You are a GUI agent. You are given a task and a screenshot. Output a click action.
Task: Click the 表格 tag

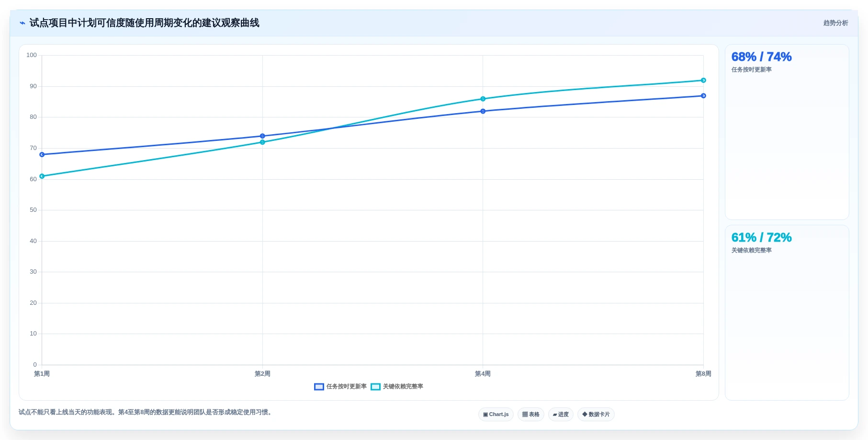coord(531,415)
